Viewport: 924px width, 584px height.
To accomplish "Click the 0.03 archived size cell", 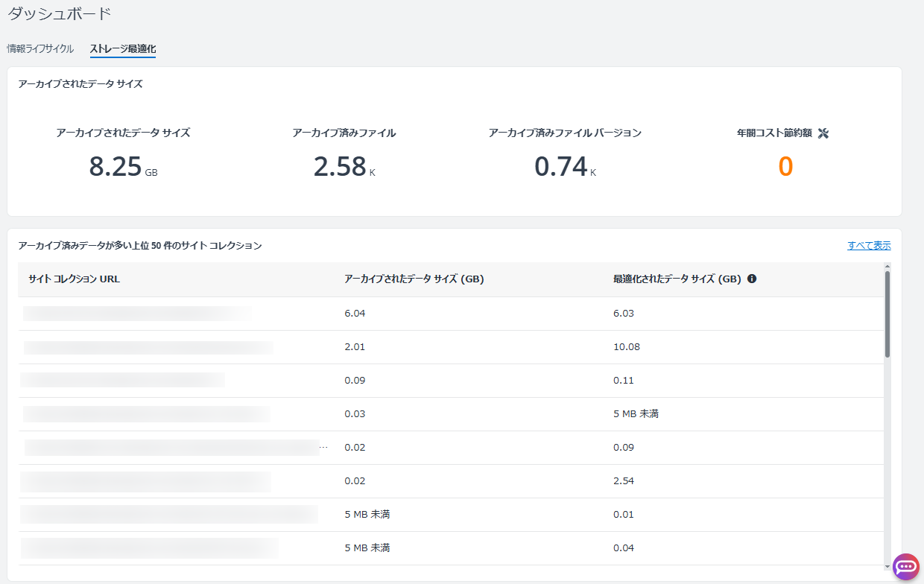I will [355, 413].
